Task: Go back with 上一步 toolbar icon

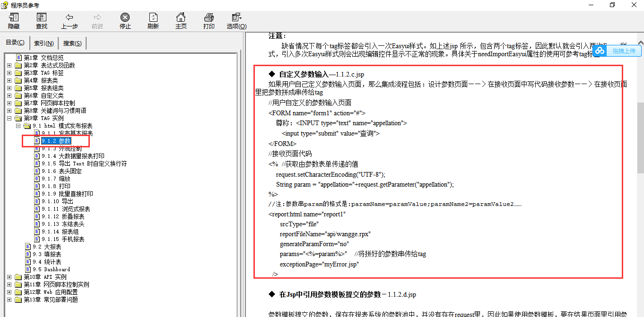Action: (70, 21)
